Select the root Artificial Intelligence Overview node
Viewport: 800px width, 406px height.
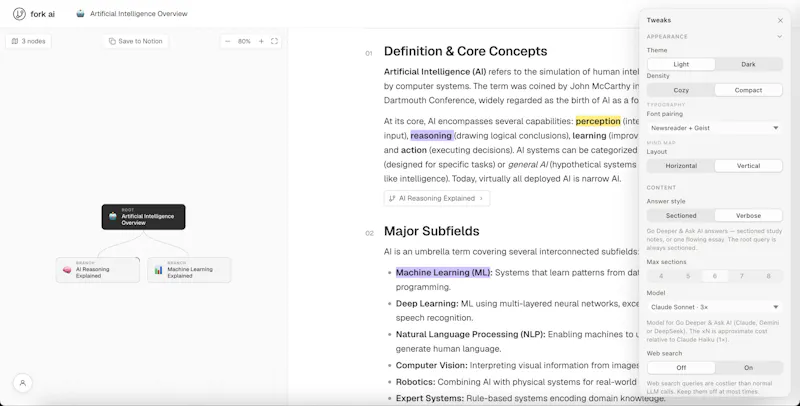[x=143, y=217]
